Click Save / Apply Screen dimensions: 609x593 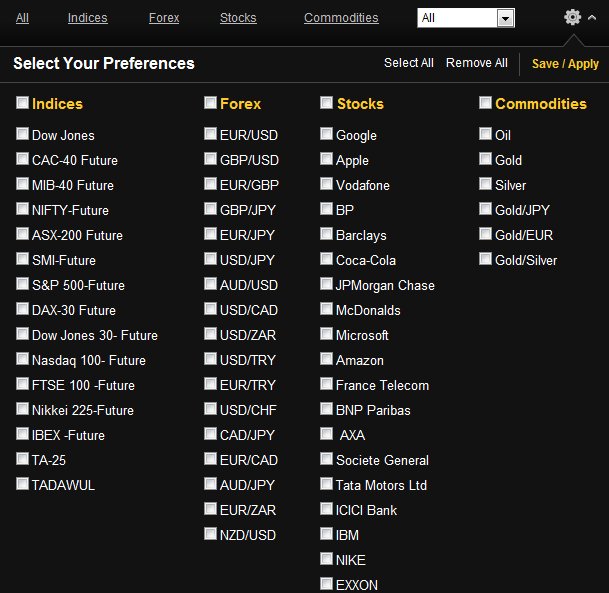pos(565,64)
